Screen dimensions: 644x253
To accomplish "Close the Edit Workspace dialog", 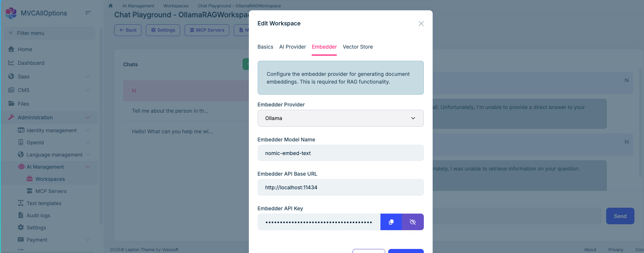I will (x=421, y=24).
